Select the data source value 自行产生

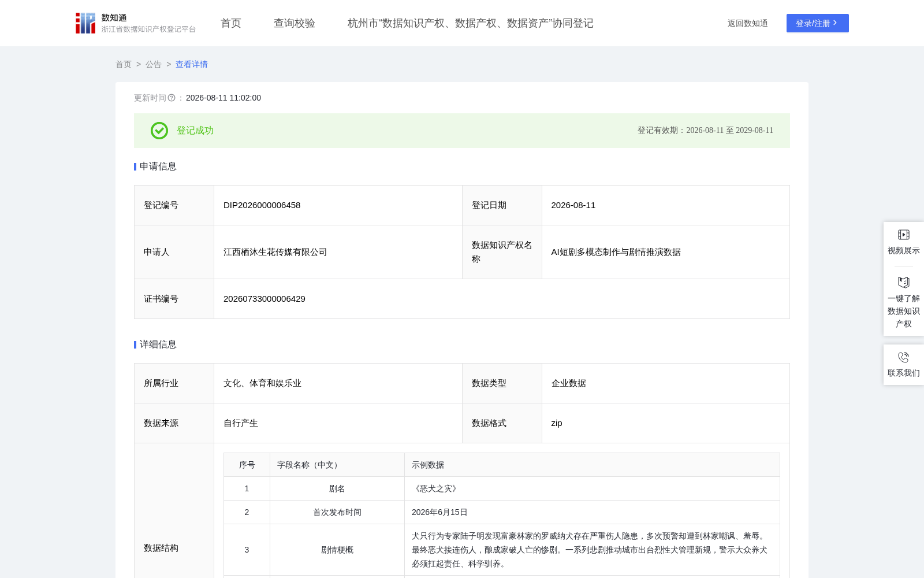point(241,423)
